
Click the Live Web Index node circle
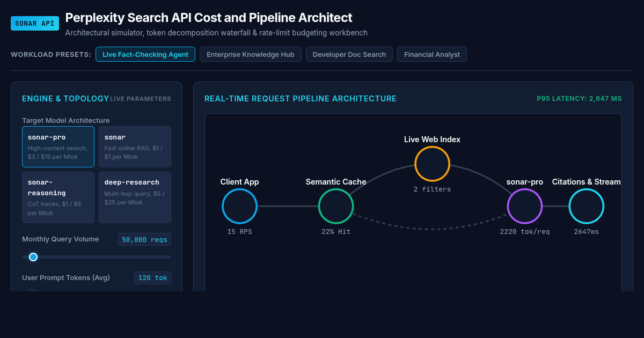click(x=432, y=164)
